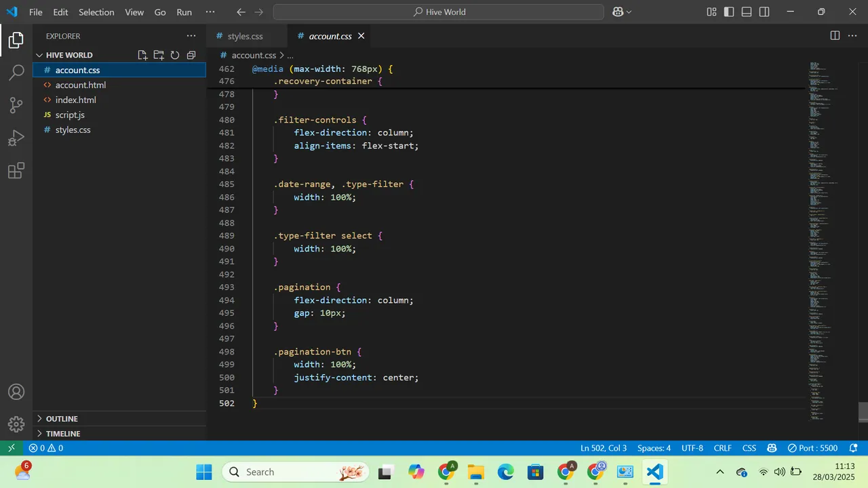Open editor More Actions ellipsis
The image size is (868, 488).
click(853, 36)
